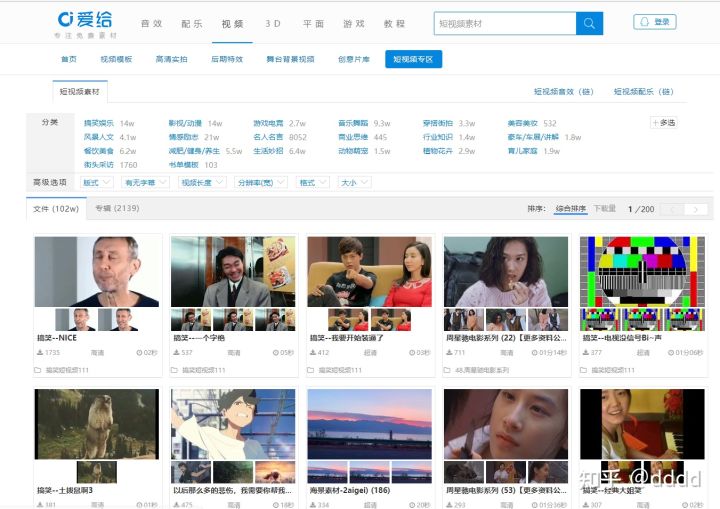The image size is (720, 509).
Task: Click the clock icon beside 05秒
Action: [276, 353]
